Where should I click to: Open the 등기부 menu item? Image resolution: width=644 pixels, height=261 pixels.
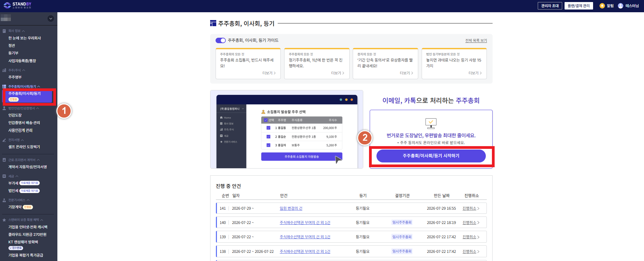(14, 53)
